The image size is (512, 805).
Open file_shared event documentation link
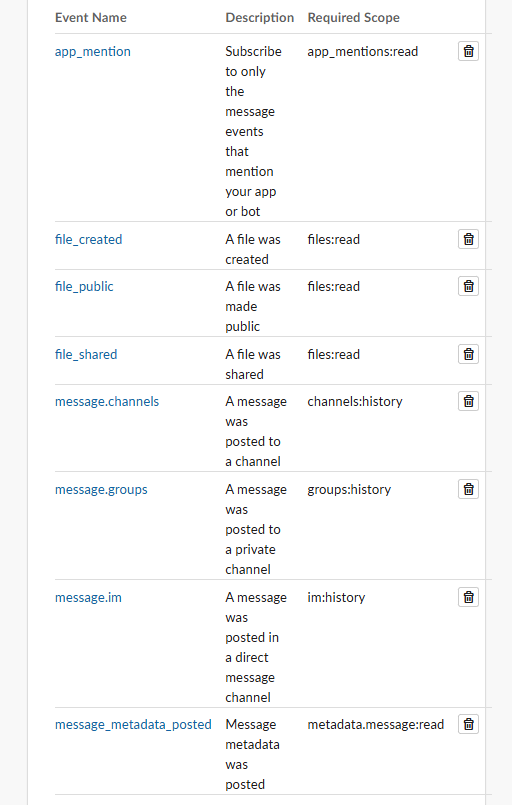(x=86, y=355)
